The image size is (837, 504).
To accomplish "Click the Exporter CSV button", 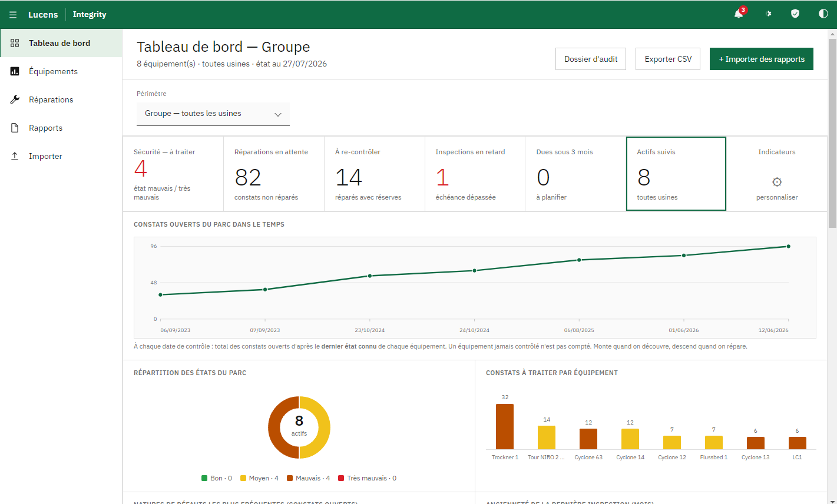I will pyautogui.click(x=668, y=59).
